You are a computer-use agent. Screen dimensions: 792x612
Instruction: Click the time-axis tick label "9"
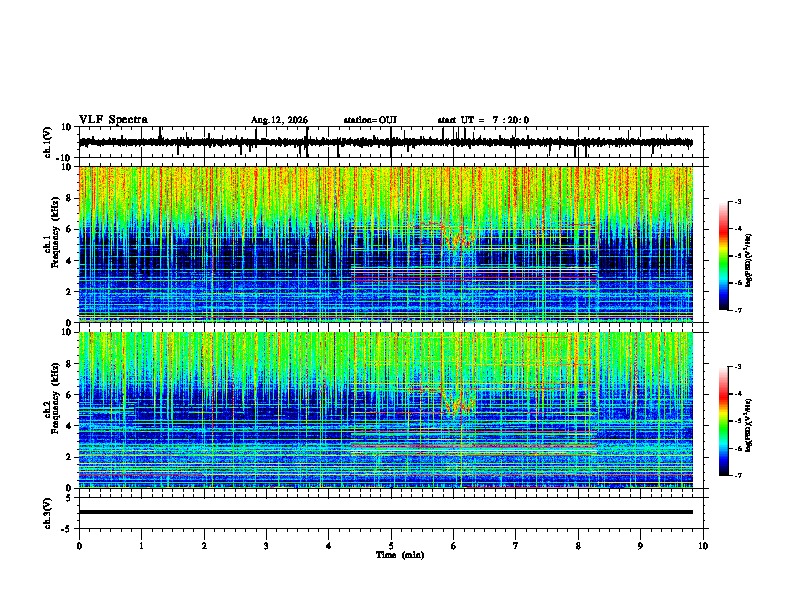pos(640,546)
